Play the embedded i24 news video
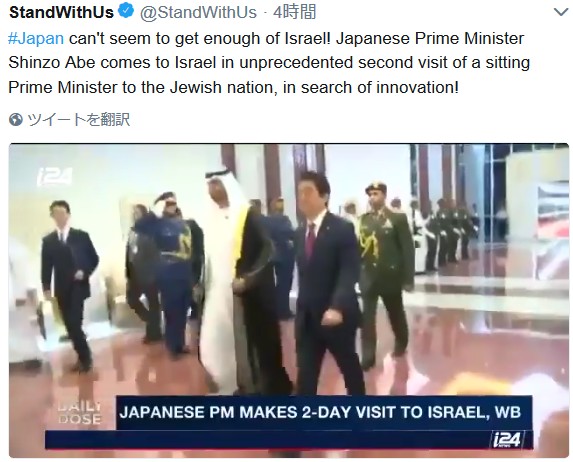Image resolution: width=573 pixels, height=462 pixels. 289,300
